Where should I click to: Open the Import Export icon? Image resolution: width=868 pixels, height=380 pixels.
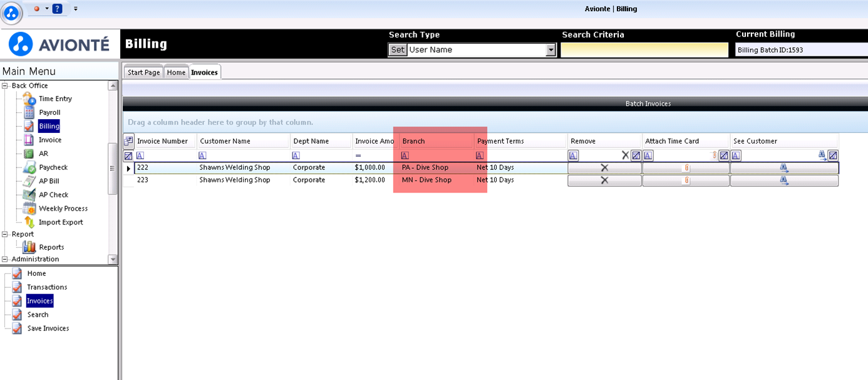(x=29, y=222)
